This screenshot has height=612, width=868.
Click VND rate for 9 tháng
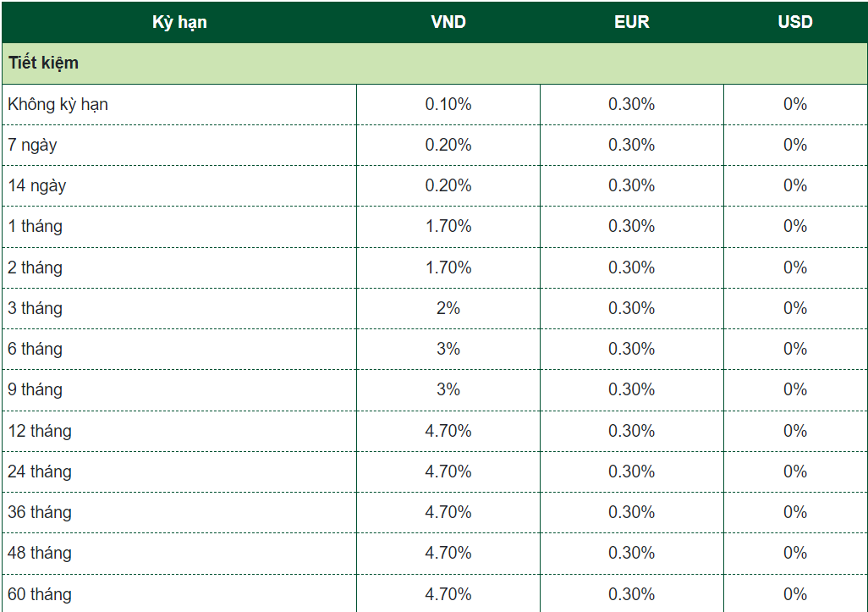click(448, 389)
